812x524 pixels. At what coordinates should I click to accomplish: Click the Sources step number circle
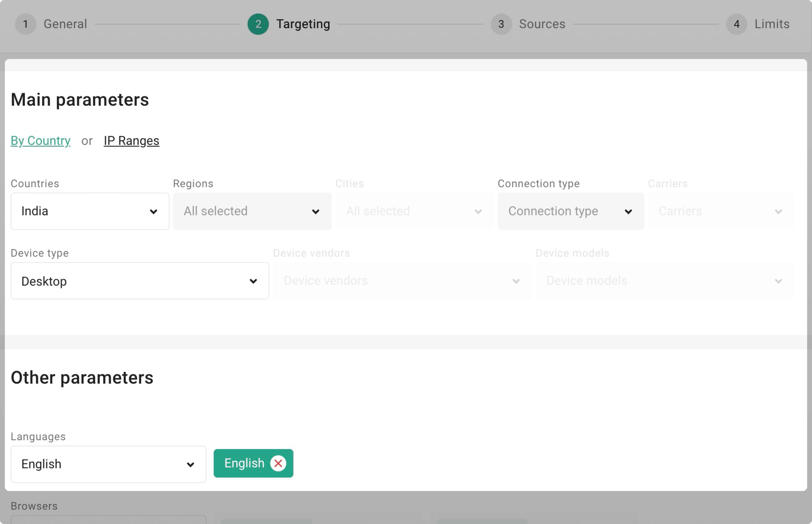pyautogui.click(x=501, y=24)
